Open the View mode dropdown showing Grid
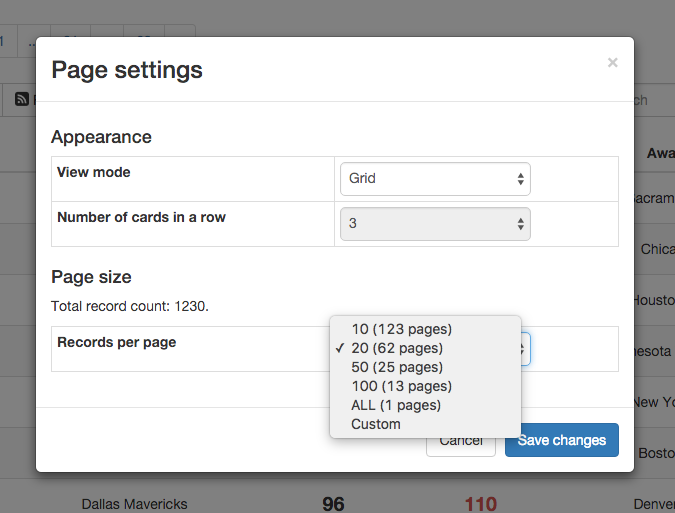This screenshot has width=675, height=513. tap(435, 179)
